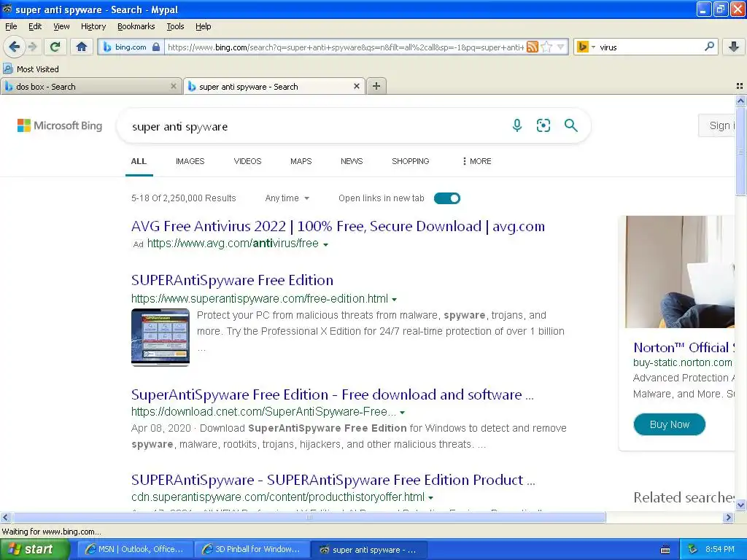Click the address bar URL field

pyautogui.click(x=345, y=47)
